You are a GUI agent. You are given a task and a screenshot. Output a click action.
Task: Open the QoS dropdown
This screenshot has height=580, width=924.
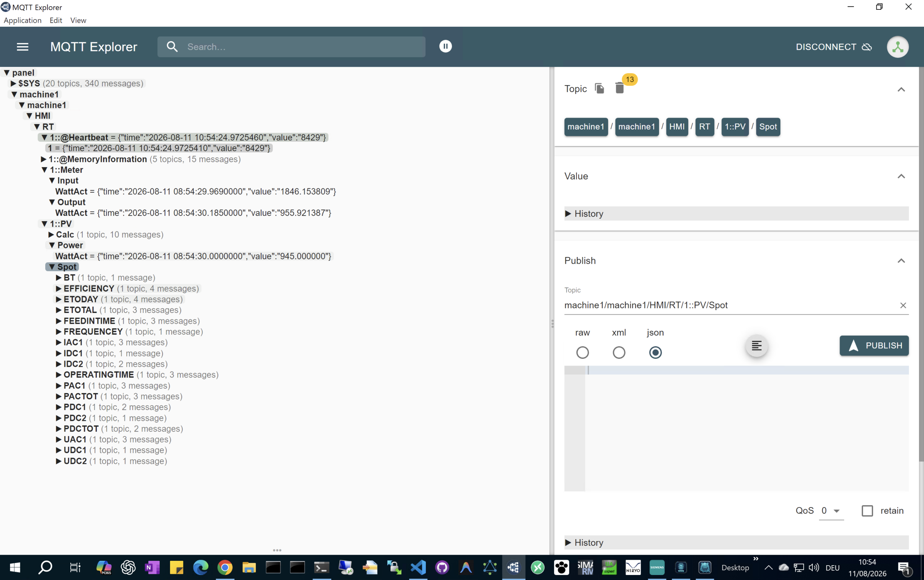tap(831, 511)
